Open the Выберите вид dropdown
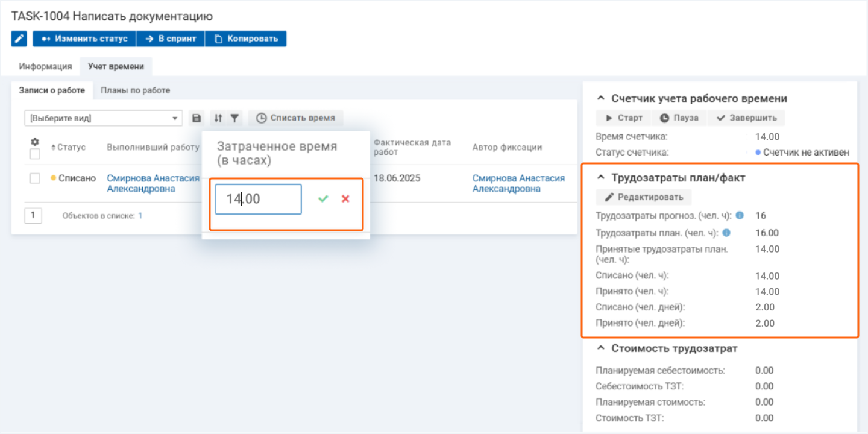The width and height of the screenshot is (868, 434). (103, 118)
